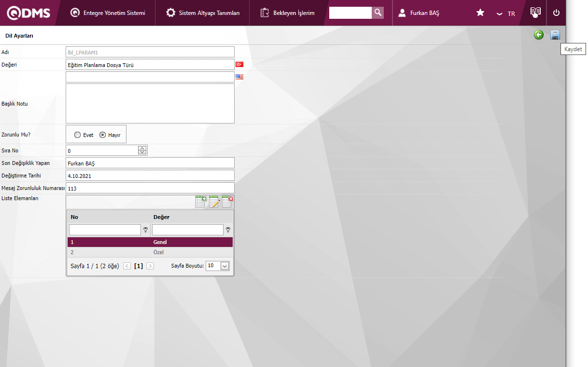Open Entegre Yönetim Sistemi menu

108,13
